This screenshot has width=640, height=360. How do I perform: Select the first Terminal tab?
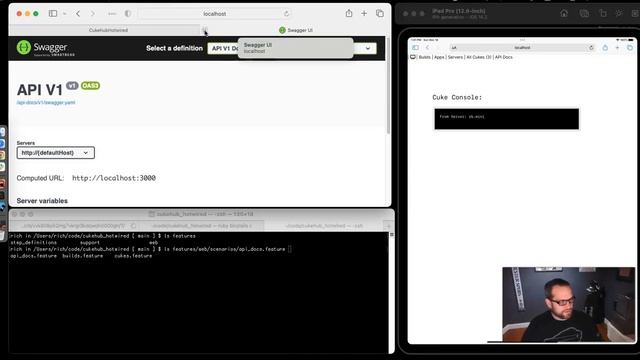73,226
